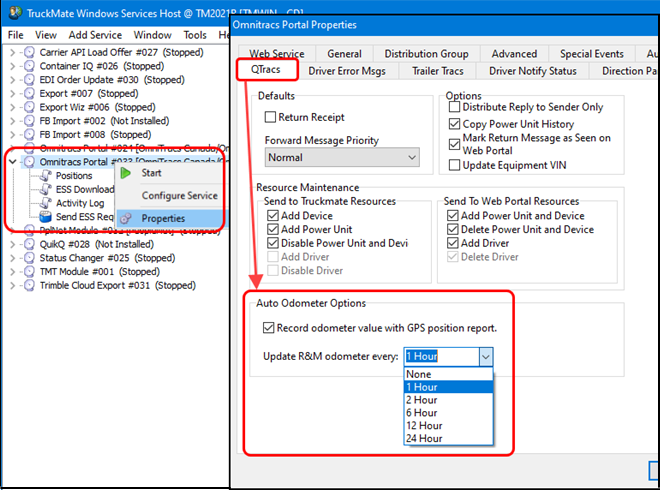Click the FB Import #002 service icon
Viewport: 660px width, 490px height.
29,121
